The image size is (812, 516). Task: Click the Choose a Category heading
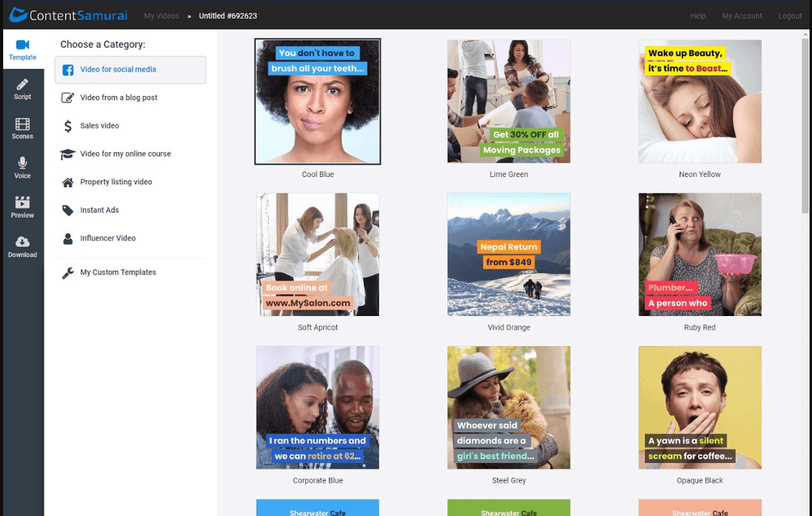(x=102, y=45)
